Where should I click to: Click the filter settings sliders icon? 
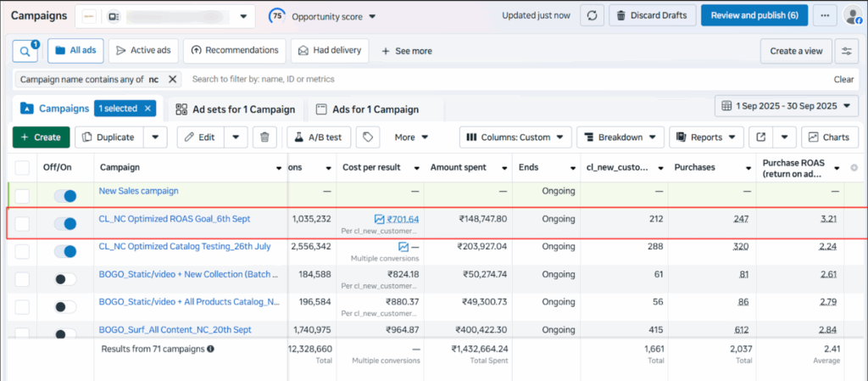(x=845, y=51)
